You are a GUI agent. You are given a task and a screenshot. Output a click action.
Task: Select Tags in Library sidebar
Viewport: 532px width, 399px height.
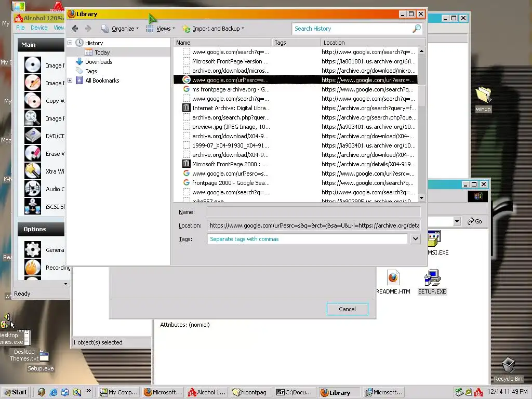click(91, 71)
